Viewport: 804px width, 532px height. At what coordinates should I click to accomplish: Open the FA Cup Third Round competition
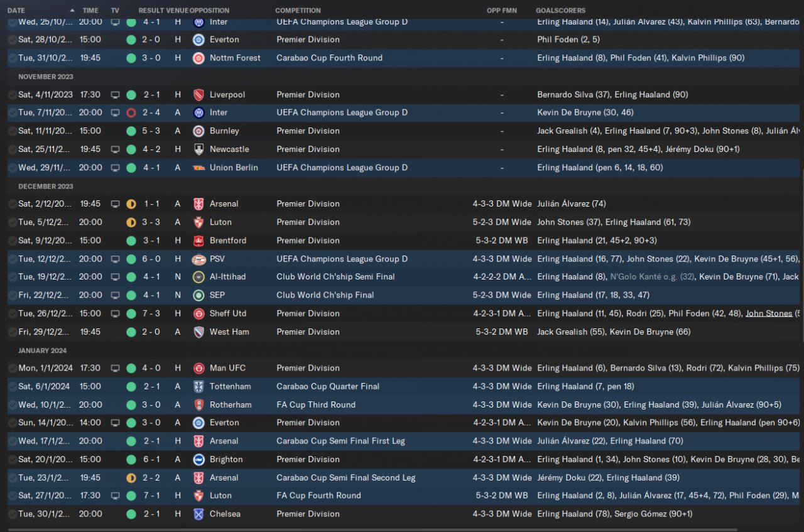tap(316, 404)
